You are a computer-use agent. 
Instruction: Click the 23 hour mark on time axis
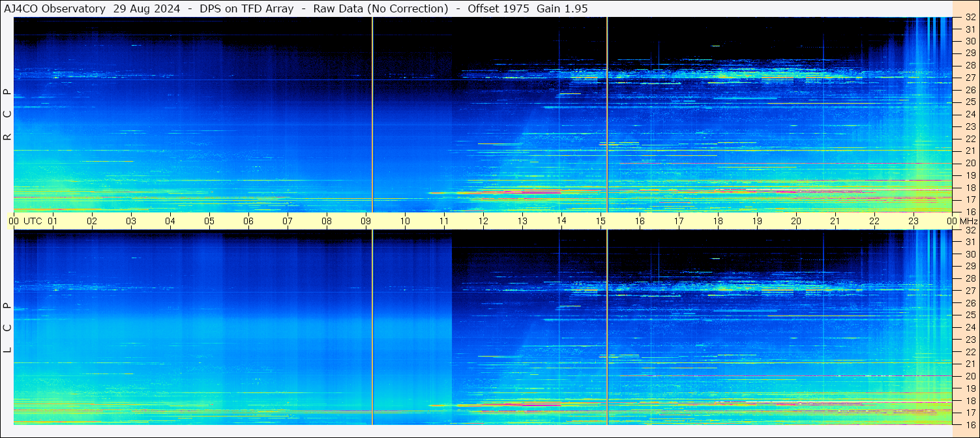pos(913,221)
